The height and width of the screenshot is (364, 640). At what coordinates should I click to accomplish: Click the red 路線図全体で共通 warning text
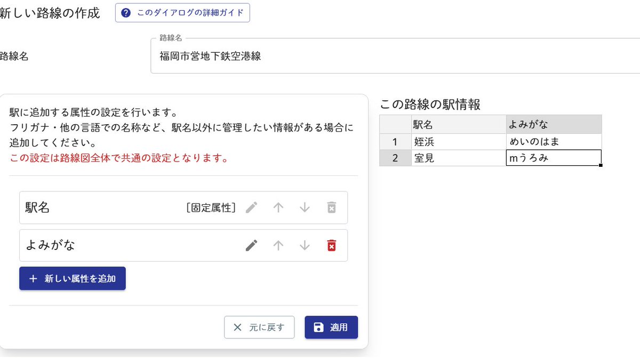(x=119, y=158)
